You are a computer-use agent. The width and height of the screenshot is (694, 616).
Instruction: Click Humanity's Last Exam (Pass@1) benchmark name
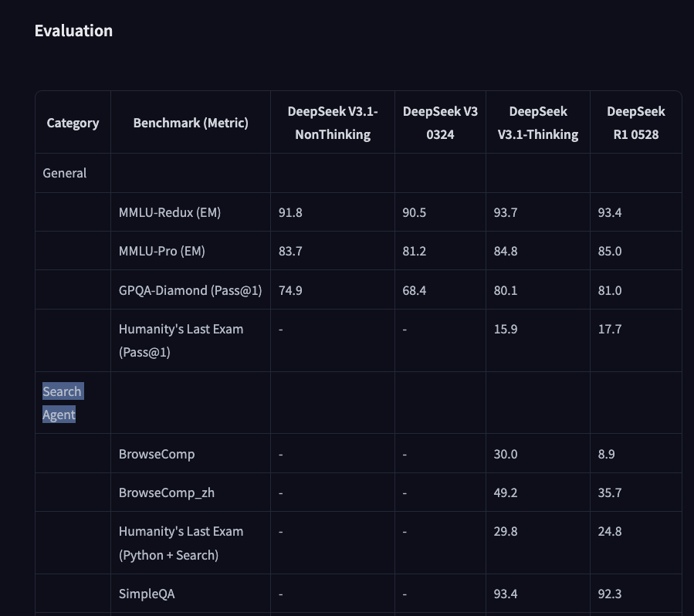tap(181, 340)
